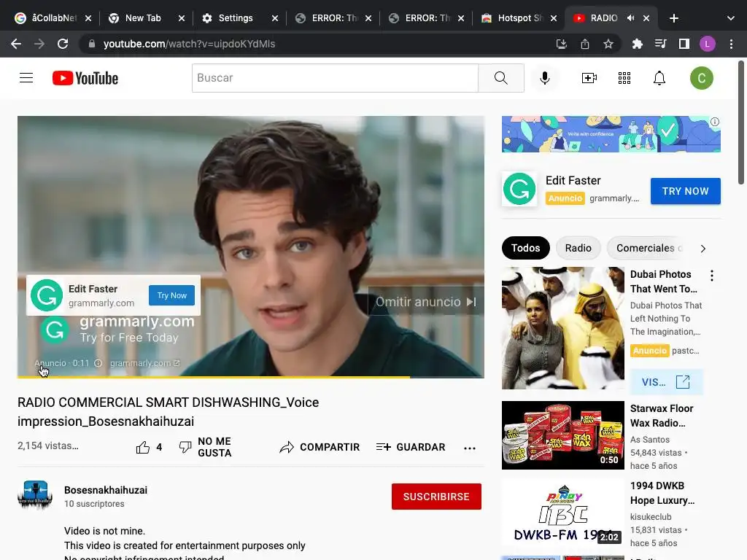Open Chrome three-dot menu
The image size is (747, 560).
pos(731,44)
